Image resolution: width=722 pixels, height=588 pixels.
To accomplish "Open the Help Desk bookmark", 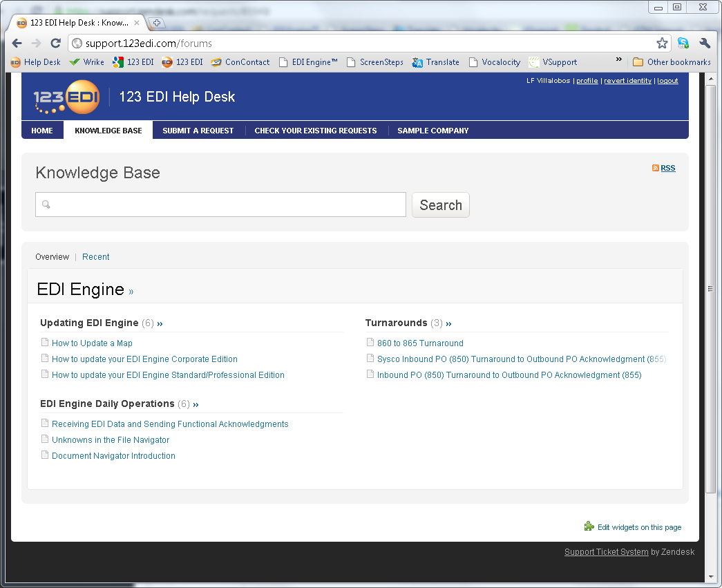I will (x=36, y=62).
